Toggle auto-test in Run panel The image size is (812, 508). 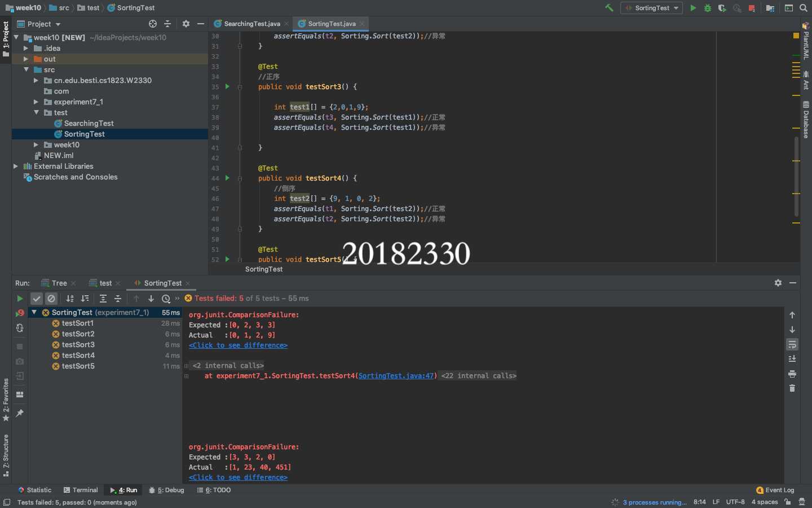(20, 328)
